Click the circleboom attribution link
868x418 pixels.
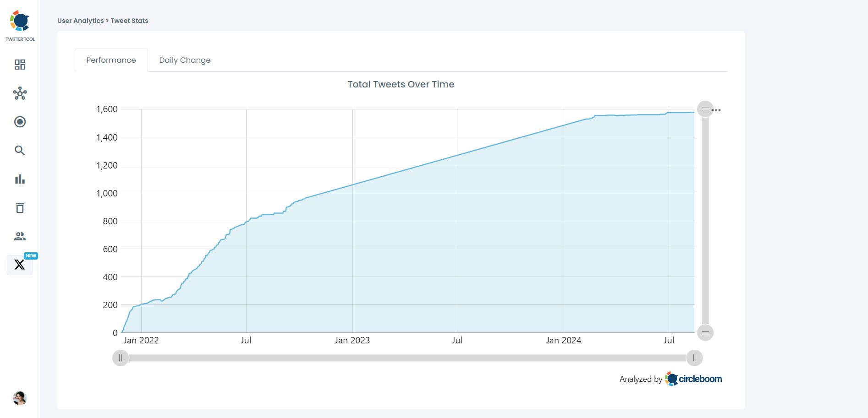[694, 379]
